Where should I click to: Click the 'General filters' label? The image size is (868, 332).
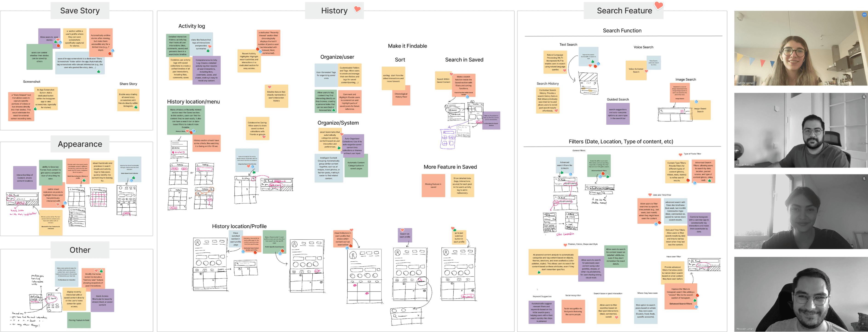point(579,151)
